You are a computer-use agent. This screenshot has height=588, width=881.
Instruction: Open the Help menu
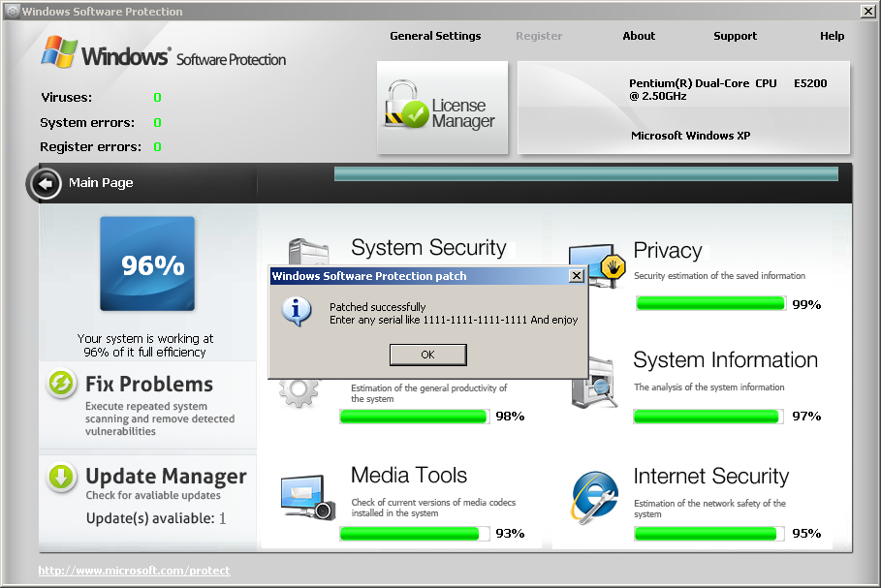click(x=832, y=36)
